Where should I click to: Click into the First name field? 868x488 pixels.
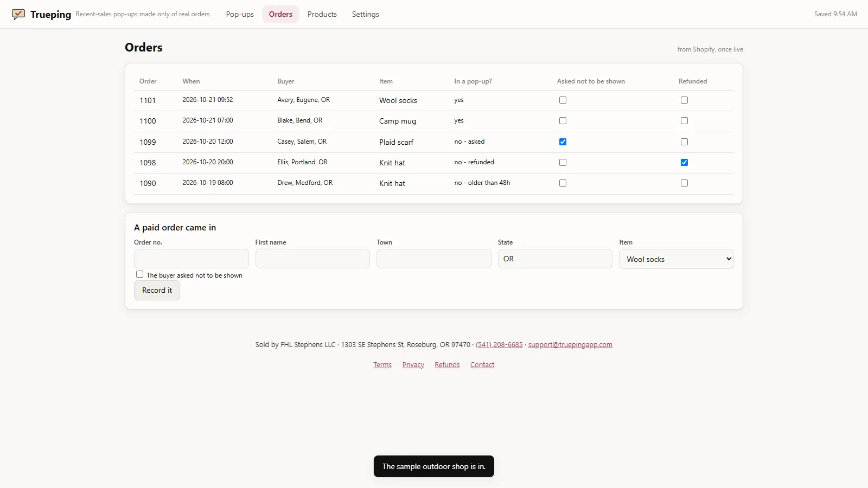coord(312,259)
